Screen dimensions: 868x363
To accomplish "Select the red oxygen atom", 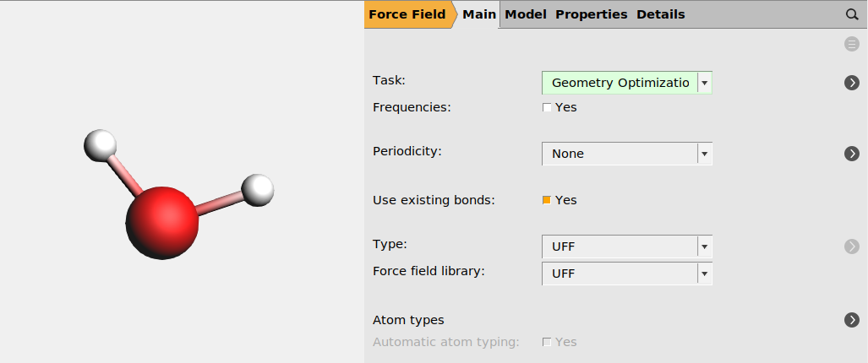I will [x=161, y=222].
